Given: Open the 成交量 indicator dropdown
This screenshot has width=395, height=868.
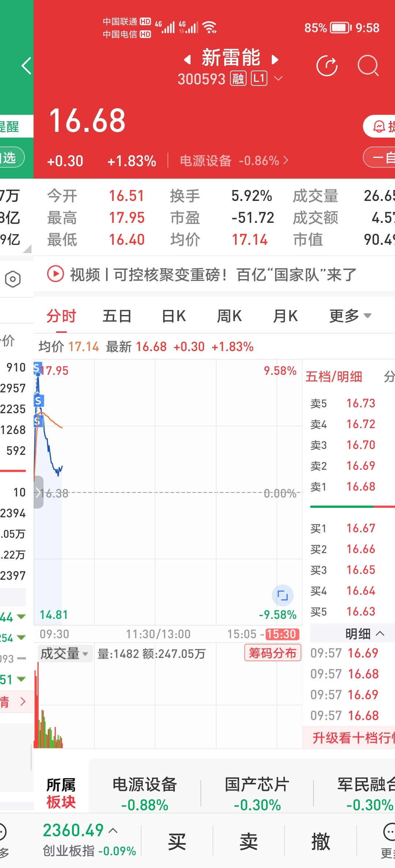Looking at the screenshot, I should 65,654.
